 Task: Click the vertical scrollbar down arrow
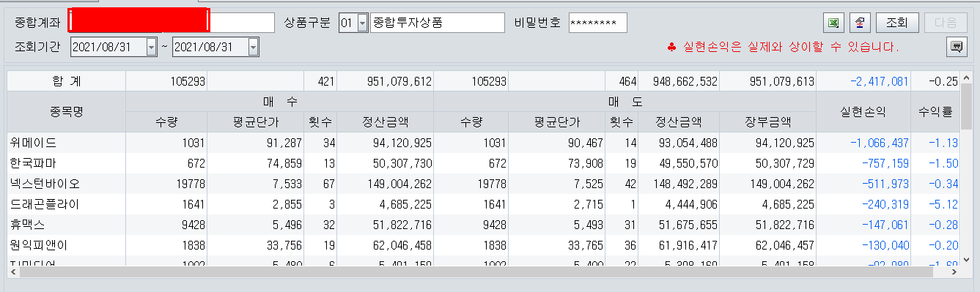967,259
